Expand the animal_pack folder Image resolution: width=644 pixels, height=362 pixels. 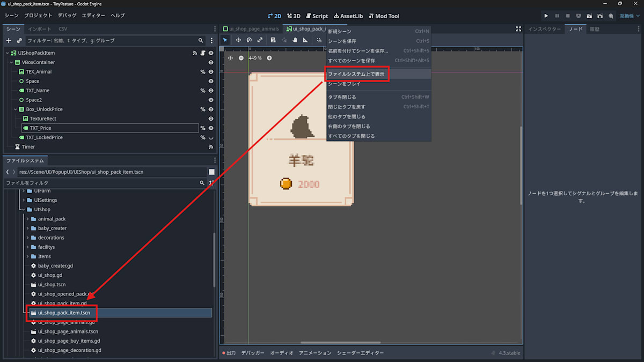pos(27,219)
